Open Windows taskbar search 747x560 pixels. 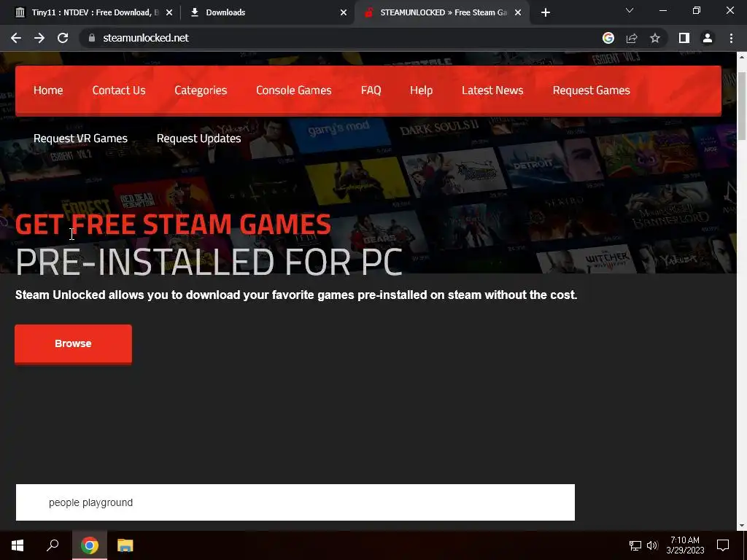53,545
